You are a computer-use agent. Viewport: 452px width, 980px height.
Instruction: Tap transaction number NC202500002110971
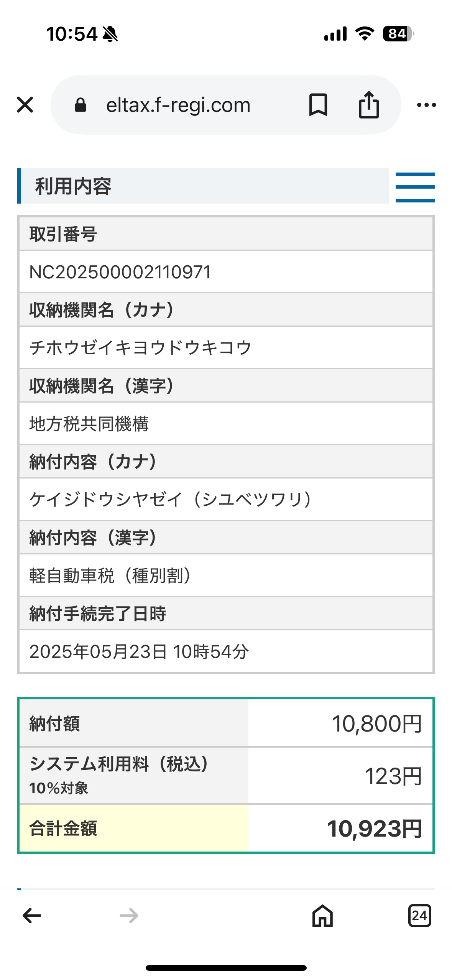120,272
